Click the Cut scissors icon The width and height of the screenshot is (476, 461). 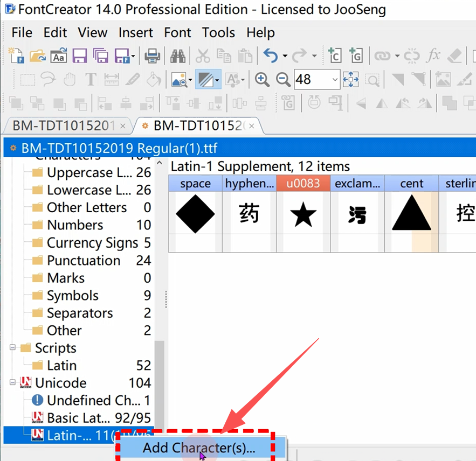(x=203, y=56)
